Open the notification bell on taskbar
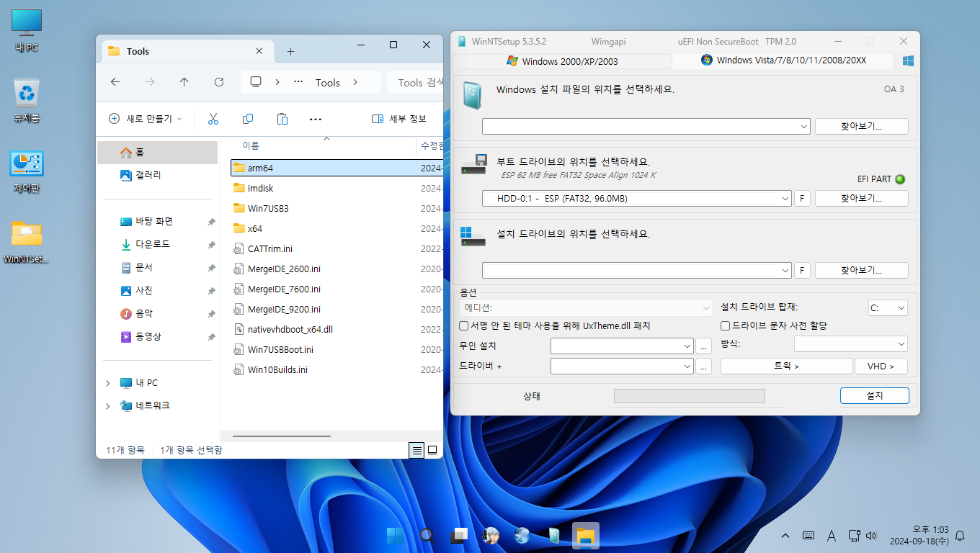This screenshot has width=980, height=553. click(x=960, y=536)
